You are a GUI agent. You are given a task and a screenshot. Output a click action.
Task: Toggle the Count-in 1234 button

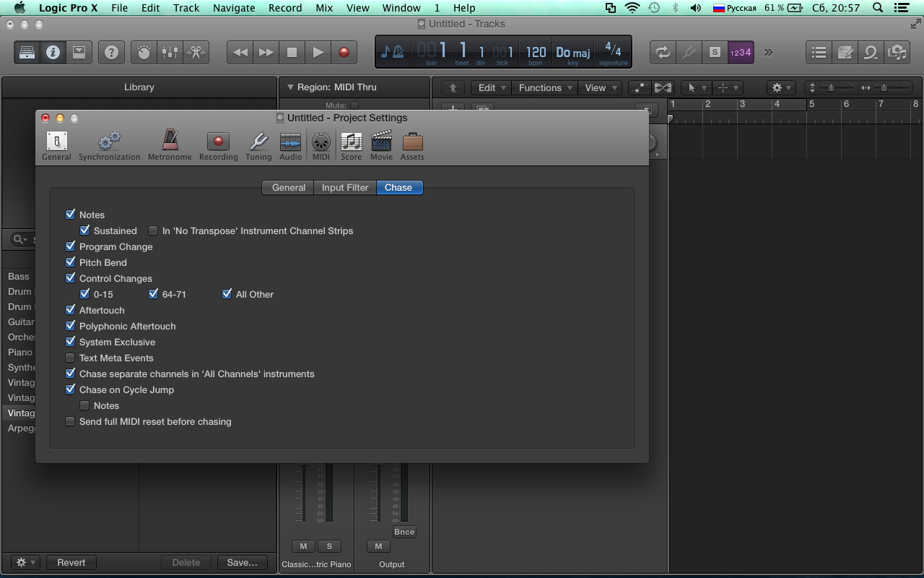click(741, 52)
